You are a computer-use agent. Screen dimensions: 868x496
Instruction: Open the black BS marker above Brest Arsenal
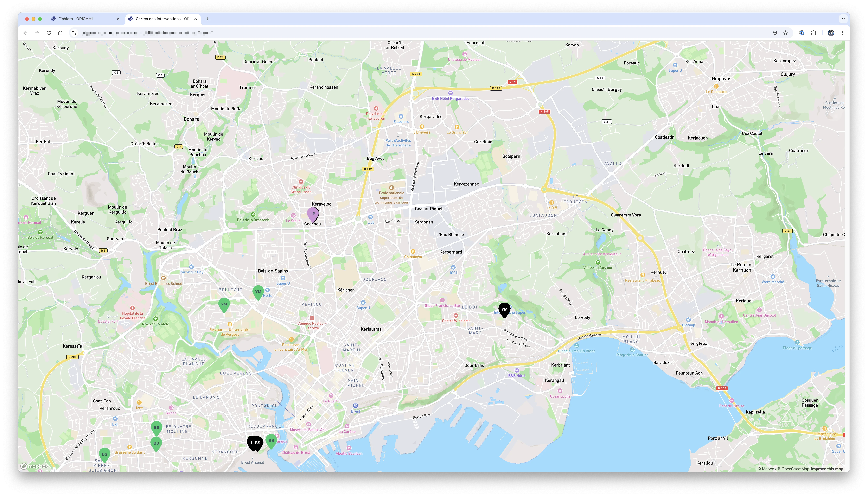coord(258,444)
